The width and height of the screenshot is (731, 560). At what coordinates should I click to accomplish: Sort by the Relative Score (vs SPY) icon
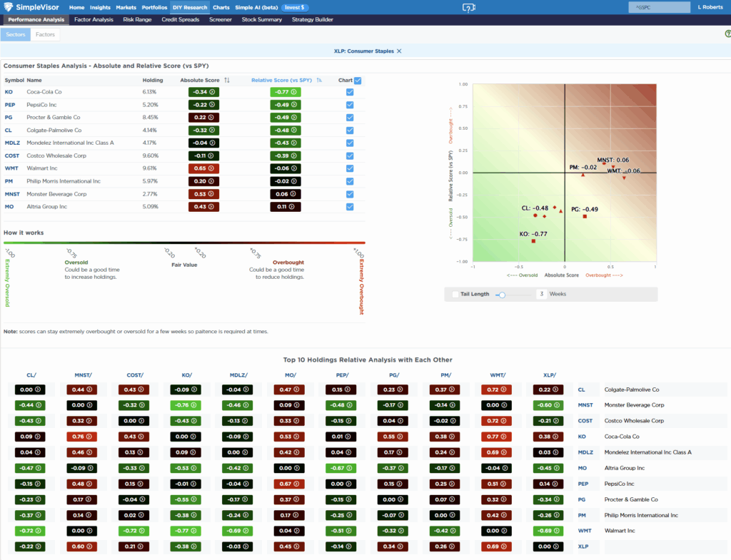(x=319, y=80)
